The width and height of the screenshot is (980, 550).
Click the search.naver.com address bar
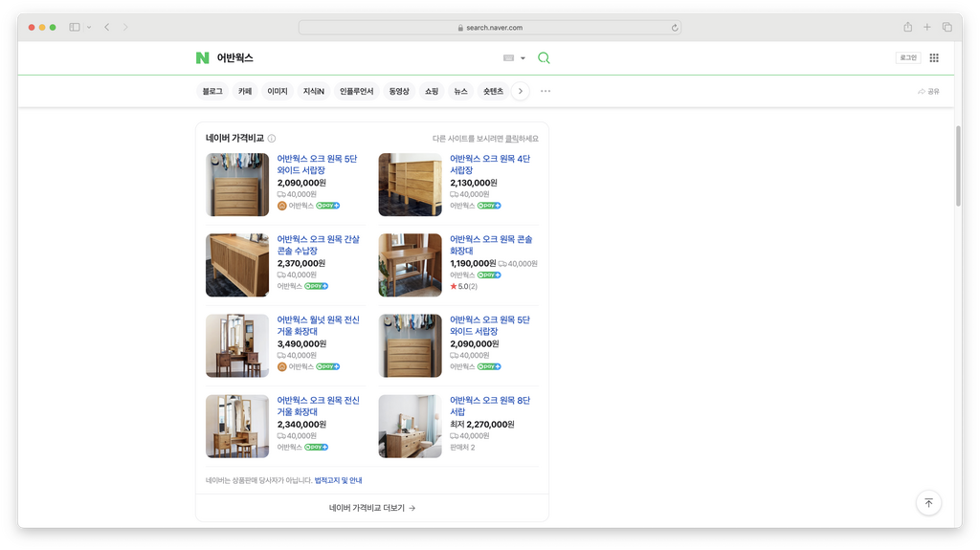(490, 28)
